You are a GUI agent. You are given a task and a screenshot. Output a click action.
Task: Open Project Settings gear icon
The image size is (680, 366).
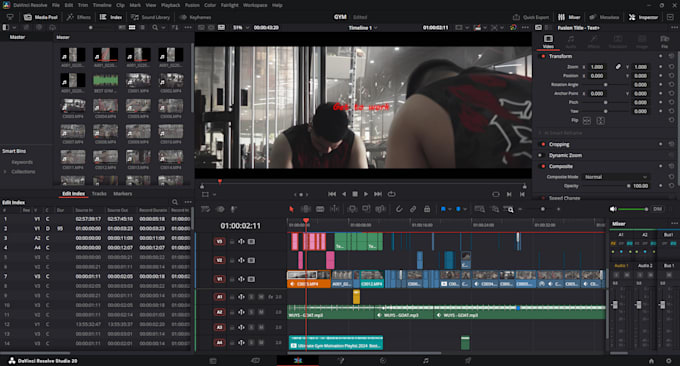click(x=668, y=361)
